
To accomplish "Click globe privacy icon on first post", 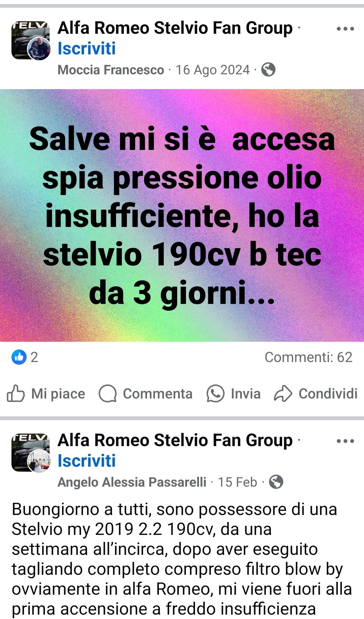I will click(269, 70).
